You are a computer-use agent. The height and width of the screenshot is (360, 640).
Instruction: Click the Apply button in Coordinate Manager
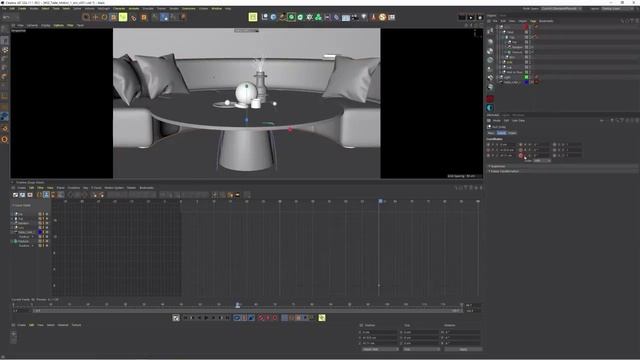463,349
